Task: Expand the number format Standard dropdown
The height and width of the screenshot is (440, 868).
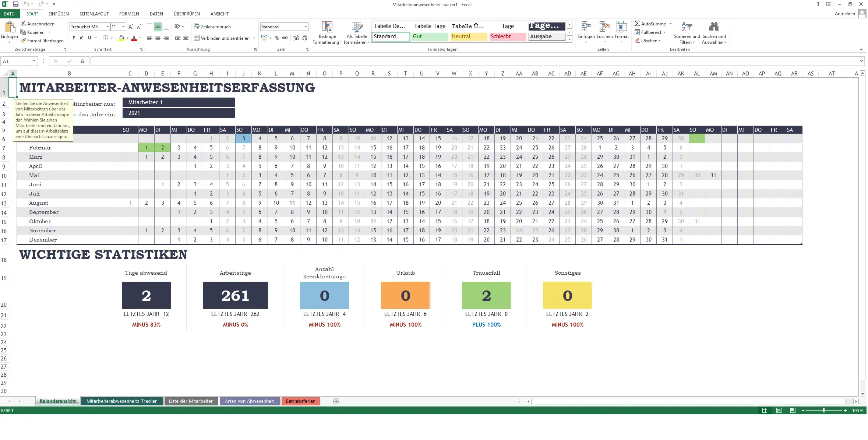Action: 306,27
